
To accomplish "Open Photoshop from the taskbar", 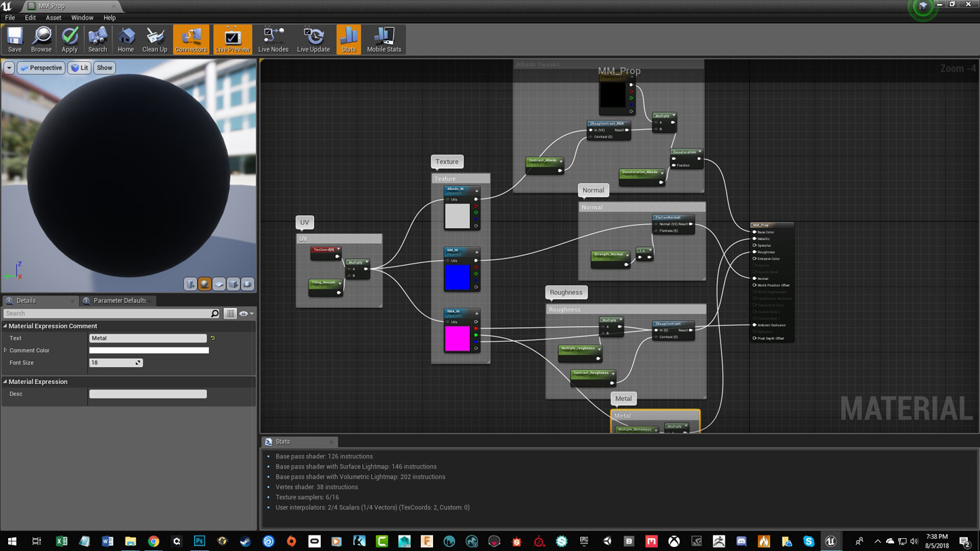I will [x=200, y=541].
